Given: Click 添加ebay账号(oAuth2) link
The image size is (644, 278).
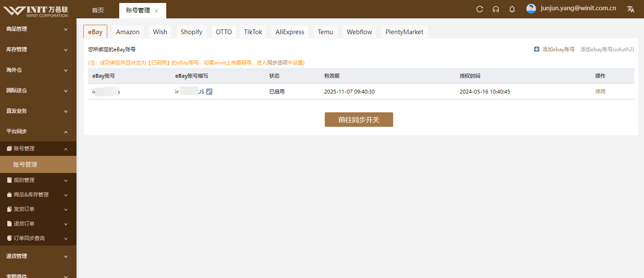Looking at the screenshot, I should (x=607, y=50).
